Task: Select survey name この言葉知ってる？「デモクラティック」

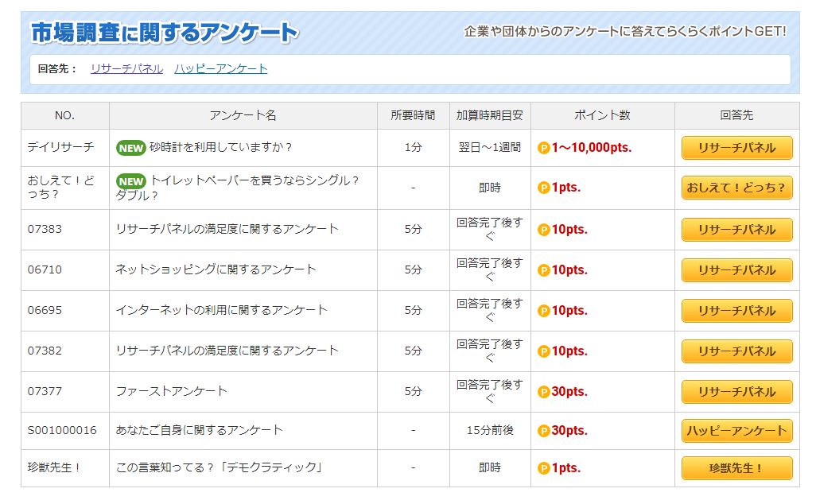Action: [219, 467]
